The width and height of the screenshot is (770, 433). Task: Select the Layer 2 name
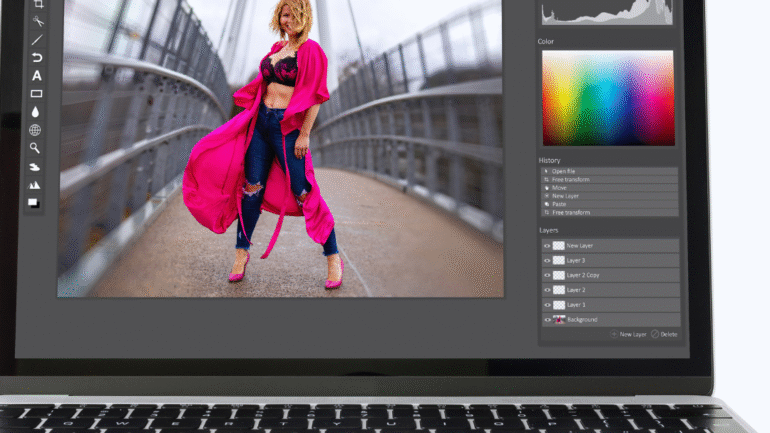[x=576, y=290]
